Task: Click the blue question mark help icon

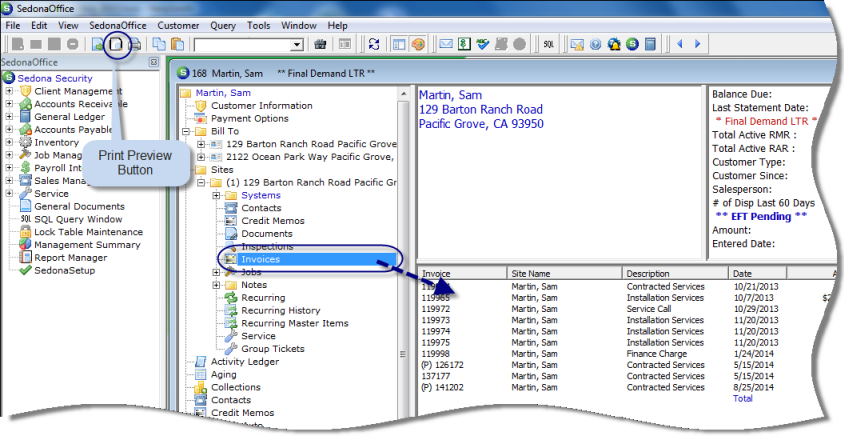Action: point(595,44)
